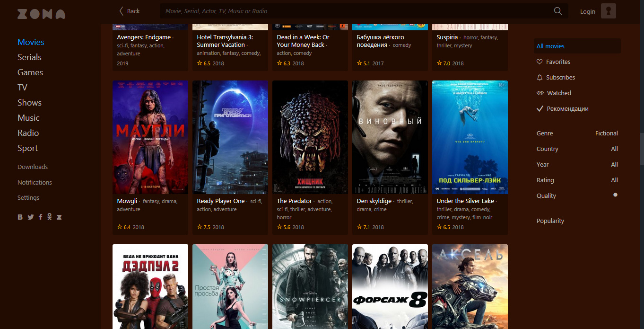644x329 pixels.
Task: Open the Odnoklassniki icon
Action: click(50, 217)
